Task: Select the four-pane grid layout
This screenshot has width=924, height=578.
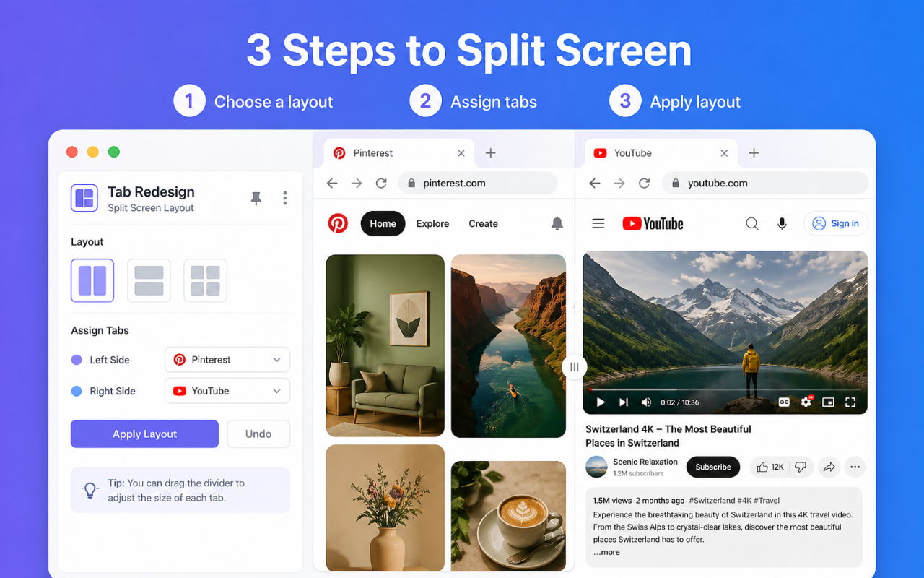Action: tap(205, 280)
